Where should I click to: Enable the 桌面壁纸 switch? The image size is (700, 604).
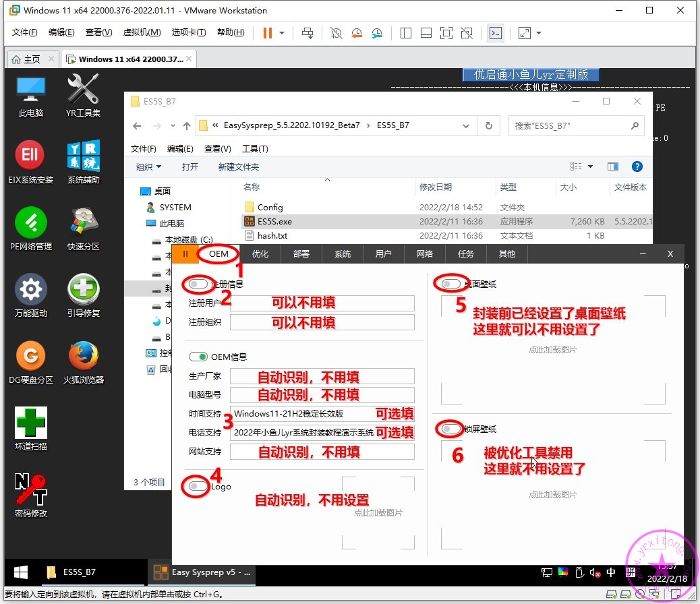pyautogui.click(x=450, y=284)
